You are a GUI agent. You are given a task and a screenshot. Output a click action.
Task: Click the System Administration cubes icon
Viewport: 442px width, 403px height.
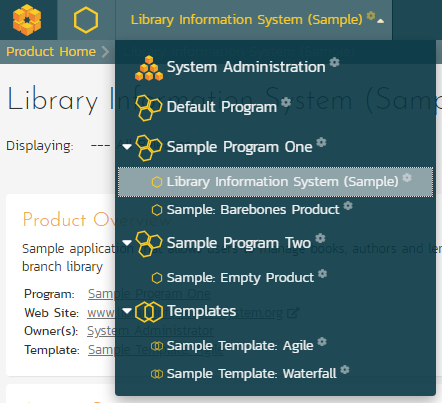point(149,68)
